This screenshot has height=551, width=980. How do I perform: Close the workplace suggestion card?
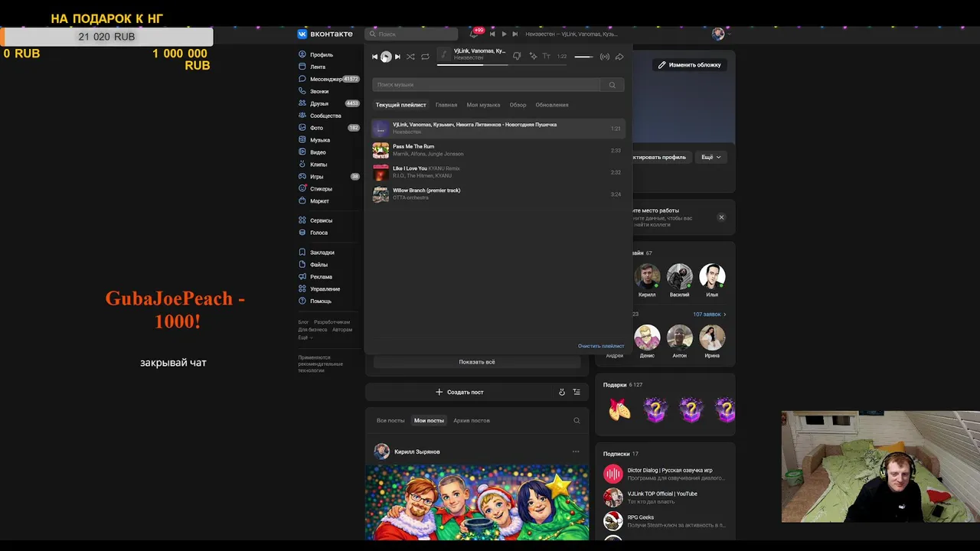point(721,217)
